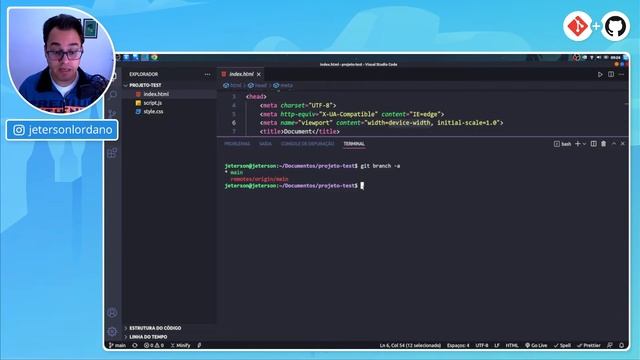Open errors and warnings count in status bar
Screen dimensions: 640x360
pos(153,345)
